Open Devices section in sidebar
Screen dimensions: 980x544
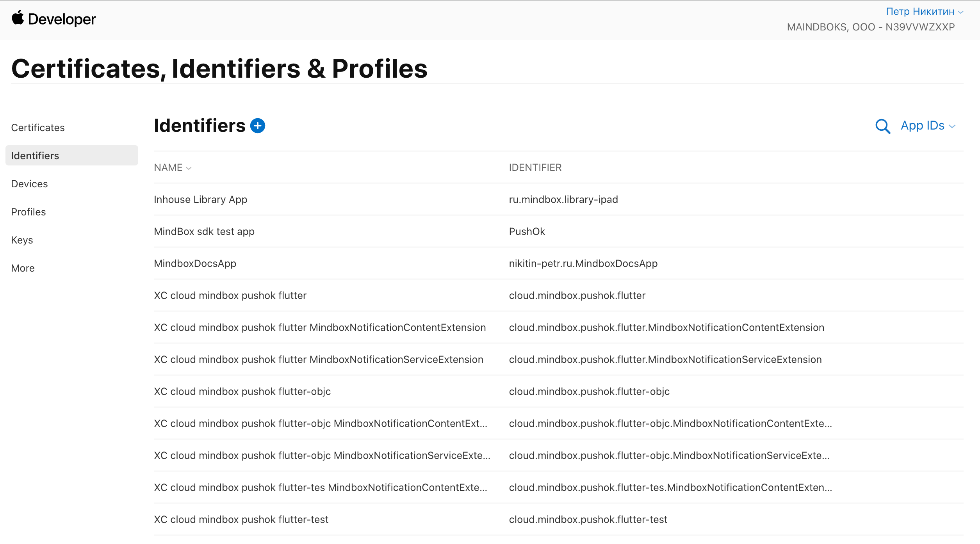(x=29, y=184)
